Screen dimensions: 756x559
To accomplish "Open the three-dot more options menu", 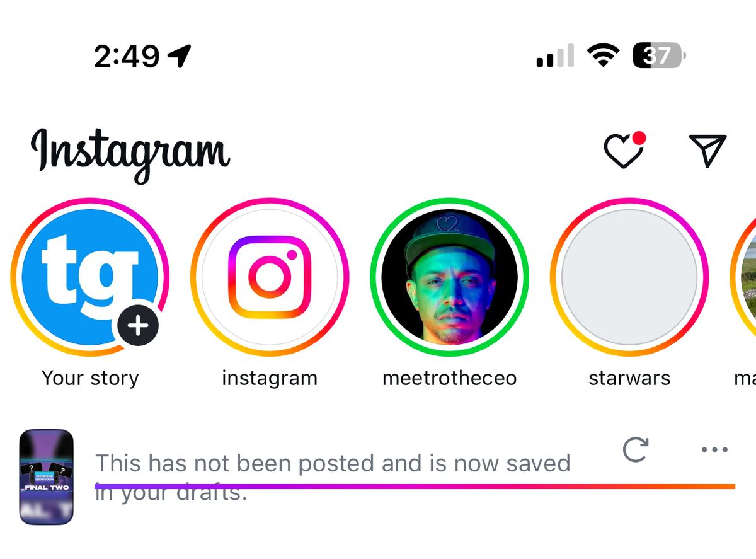I will coord(714,450).
